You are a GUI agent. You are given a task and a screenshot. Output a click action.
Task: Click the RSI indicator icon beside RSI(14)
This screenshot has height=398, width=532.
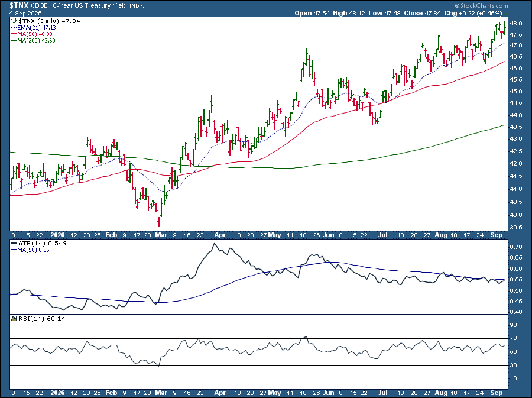pos(14,318)
